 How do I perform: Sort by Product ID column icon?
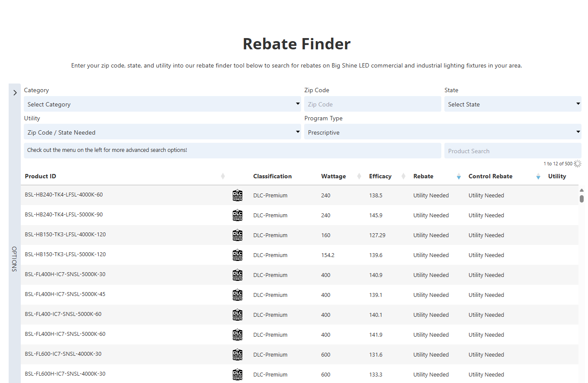(x=223, y=176)
